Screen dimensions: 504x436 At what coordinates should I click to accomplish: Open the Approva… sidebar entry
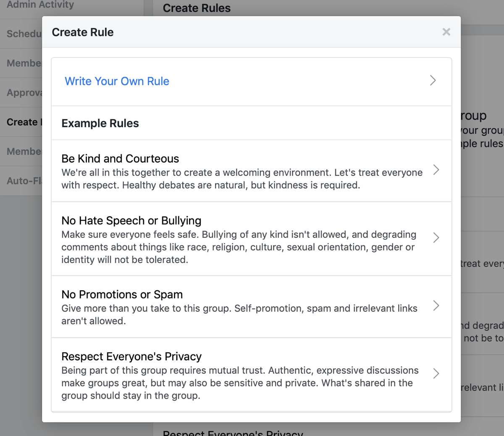click(24, 92)
